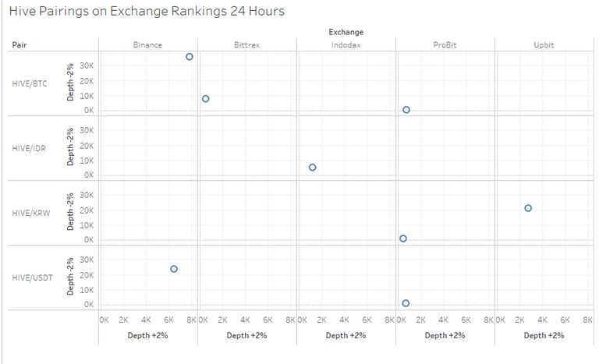Click the Upbit HIVE/KRW data point
599x364 pixels.
pos(528,208)
